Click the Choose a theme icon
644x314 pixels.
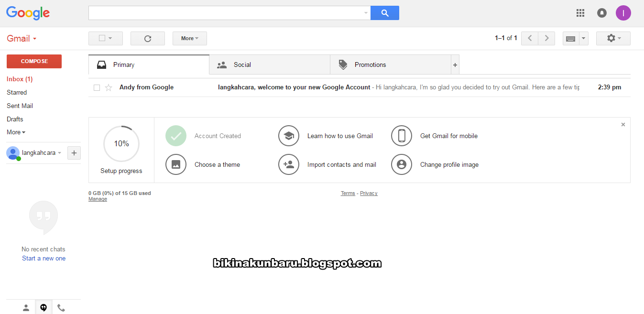pyautogui.click(x=176, y=164)
